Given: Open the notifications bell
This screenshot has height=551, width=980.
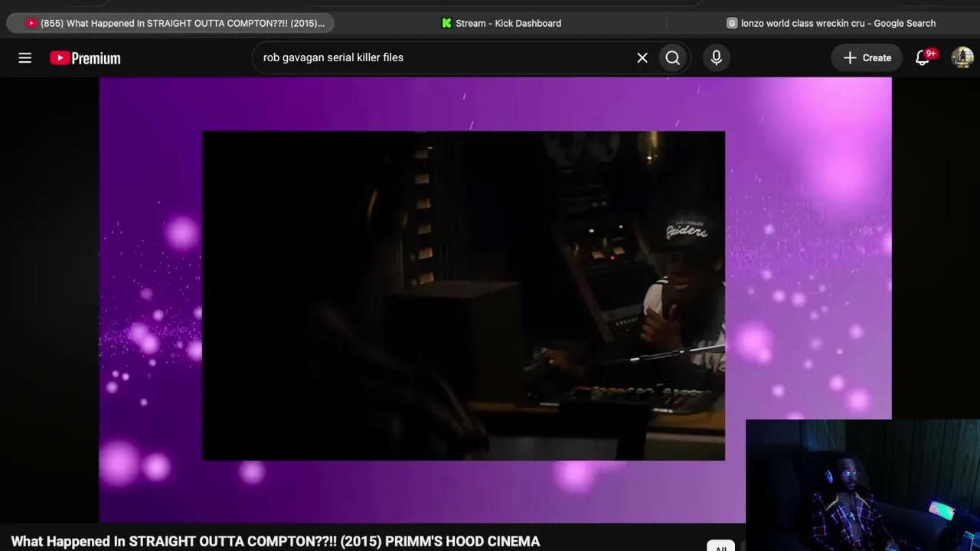Looking at the screenshot, I should coord(923,58).
